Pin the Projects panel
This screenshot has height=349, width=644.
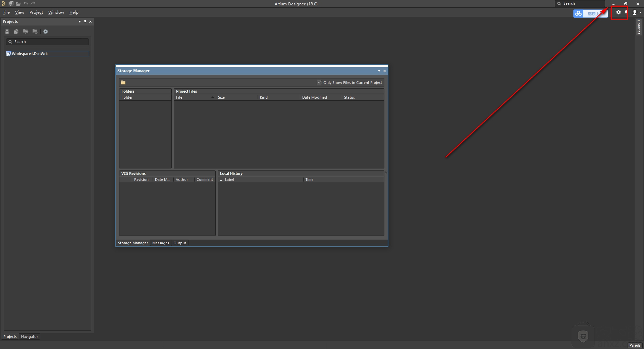pos(85,21)
